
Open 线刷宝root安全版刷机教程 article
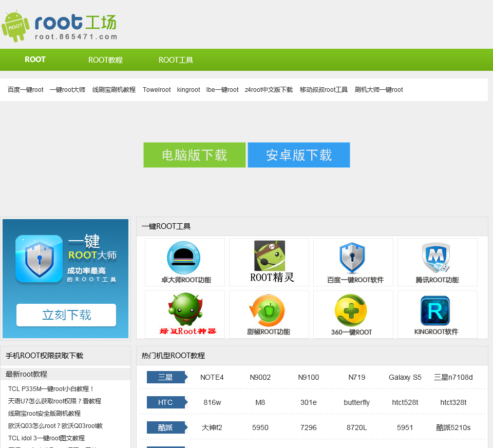[x=44, y=413]
